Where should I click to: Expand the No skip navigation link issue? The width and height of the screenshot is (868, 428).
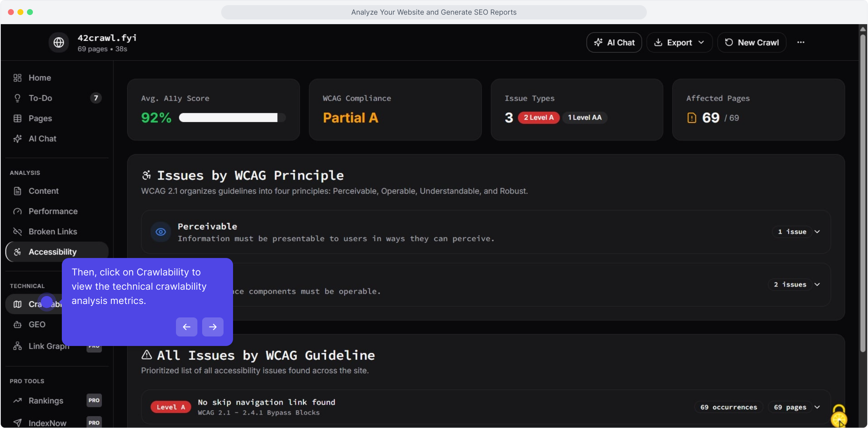tap(816, 407)
